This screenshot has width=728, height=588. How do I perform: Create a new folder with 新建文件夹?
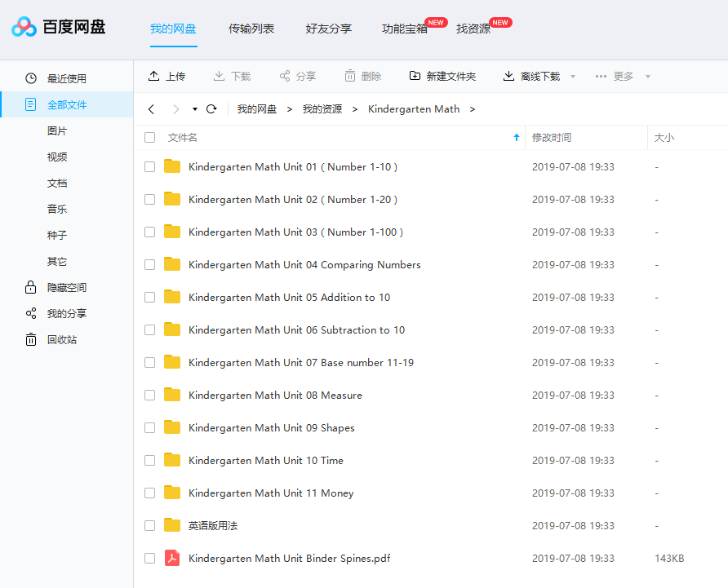tap(442, 76)
